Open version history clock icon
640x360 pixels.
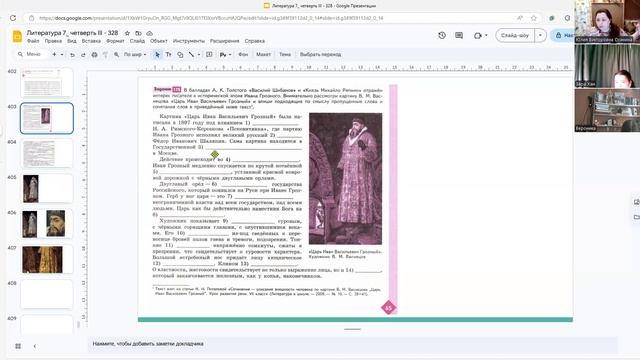click(x=442, y=36)
